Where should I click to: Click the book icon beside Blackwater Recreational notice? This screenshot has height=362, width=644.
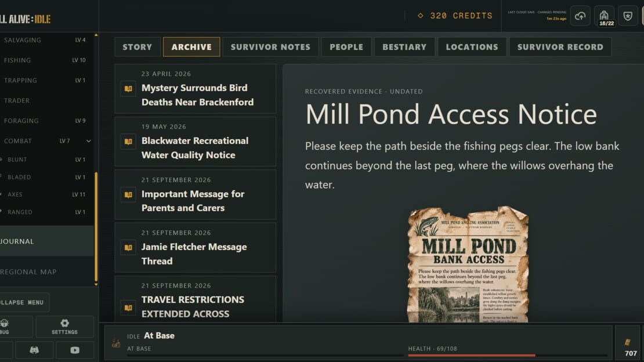coord(128,142)
